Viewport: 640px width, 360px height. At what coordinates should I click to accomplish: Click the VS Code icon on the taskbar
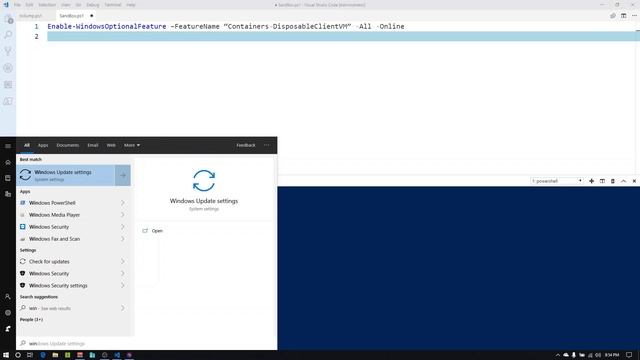coord(117,355)
